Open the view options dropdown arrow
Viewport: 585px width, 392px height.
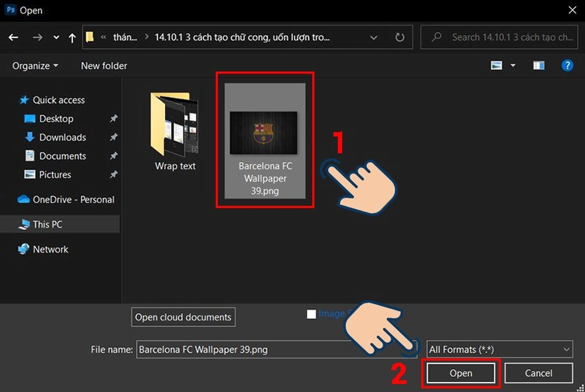click(513, 65)
